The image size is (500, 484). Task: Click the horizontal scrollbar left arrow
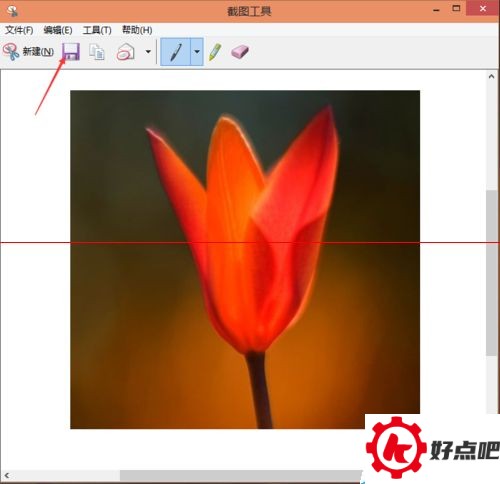[7, 475]
